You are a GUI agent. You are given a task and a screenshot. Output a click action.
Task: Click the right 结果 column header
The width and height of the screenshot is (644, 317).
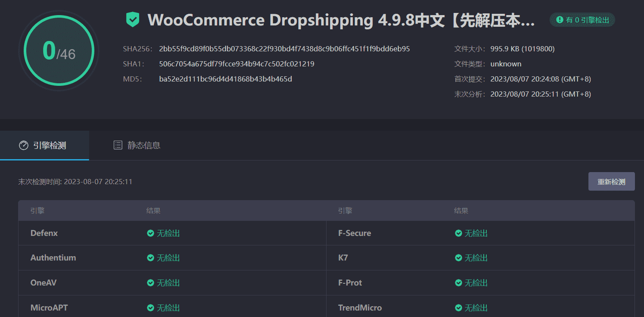click(461, 211)
